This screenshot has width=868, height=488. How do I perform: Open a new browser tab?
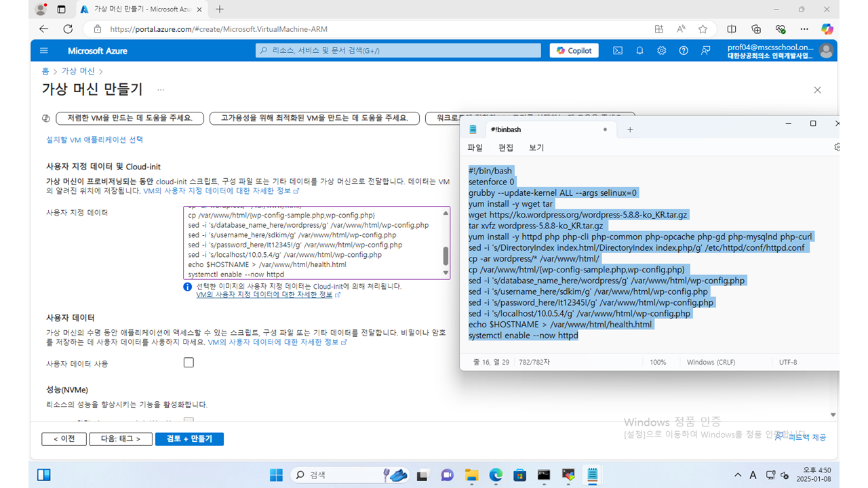220,9
